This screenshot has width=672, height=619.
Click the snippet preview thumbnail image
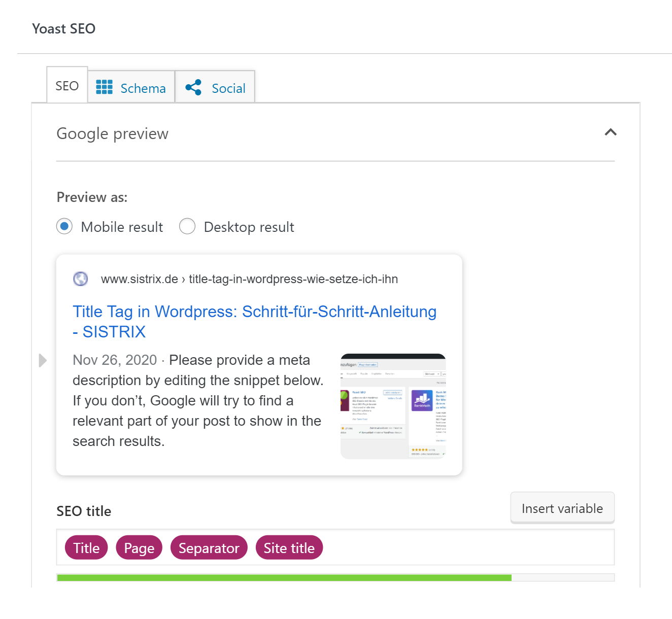(393, 406)
